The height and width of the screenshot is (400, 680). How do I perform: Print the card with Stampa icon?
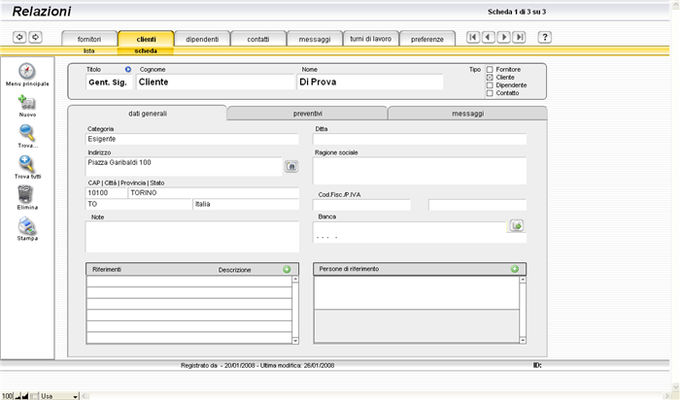tap(27, 226)
